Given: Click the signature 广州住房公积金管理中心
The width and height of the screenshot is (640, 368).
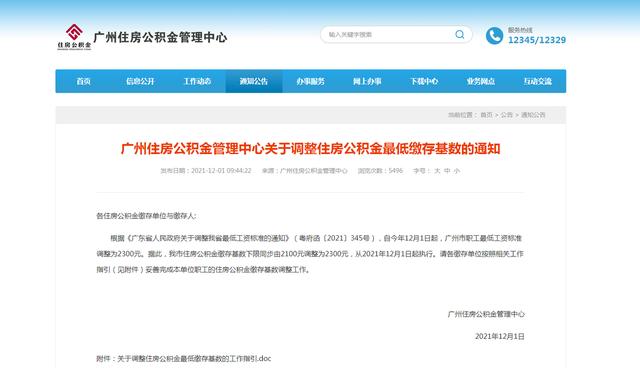Looking at the screenshot, I should [486, 314].
